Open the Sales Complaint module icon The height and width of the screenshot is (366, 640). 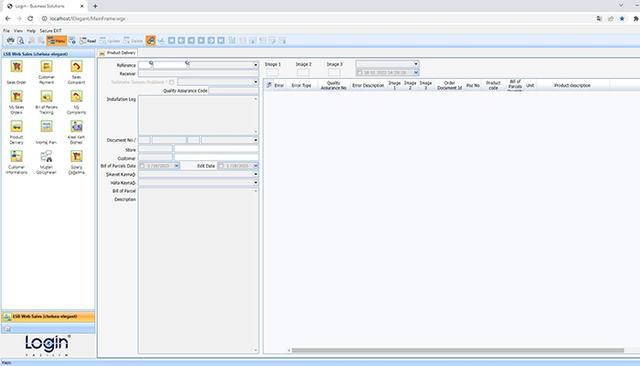pos(76,67)
